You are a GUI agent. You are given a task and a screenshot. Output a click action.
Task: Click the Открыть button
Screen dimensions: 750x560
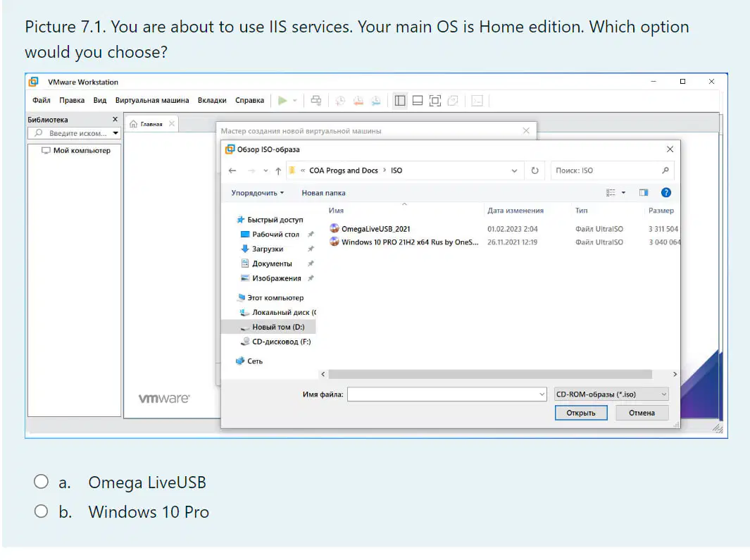[581, 413]
